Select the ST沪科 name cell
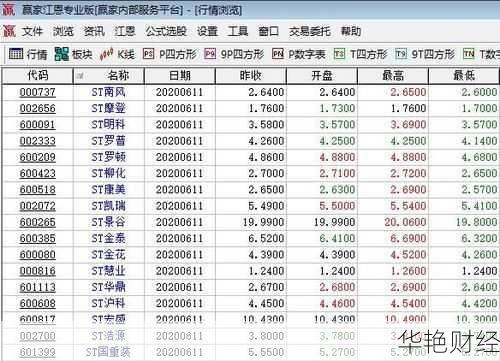Image resolution: width=500 pixels, height=361 pixels. click(109, 303)
